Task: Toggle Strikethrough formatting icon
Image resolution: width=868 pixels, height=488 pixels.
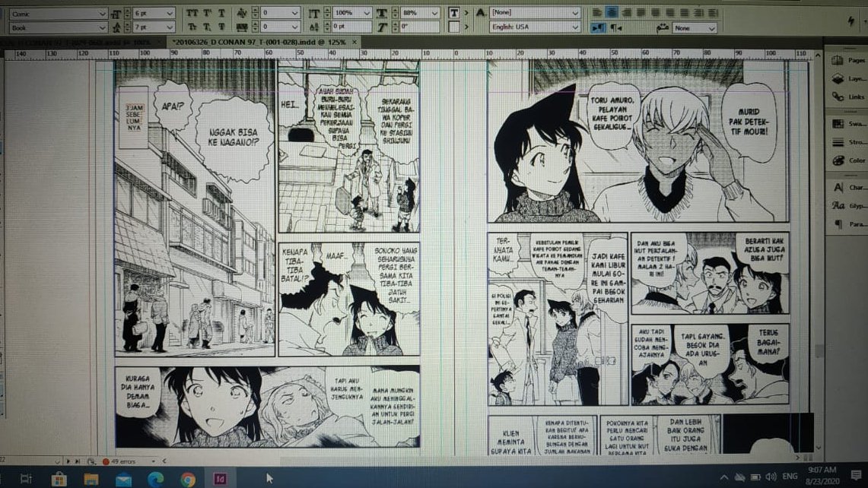Action: point(221,27)
